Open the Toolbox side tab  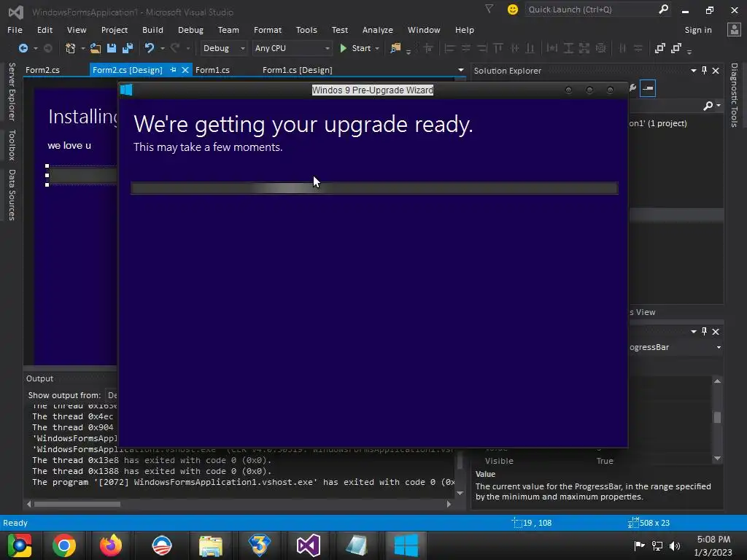coord(12,145)
